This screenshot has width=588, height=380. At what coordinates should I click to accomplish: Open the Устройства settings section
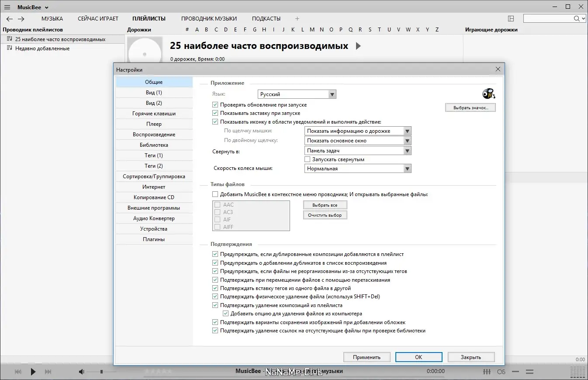point(154,229)
